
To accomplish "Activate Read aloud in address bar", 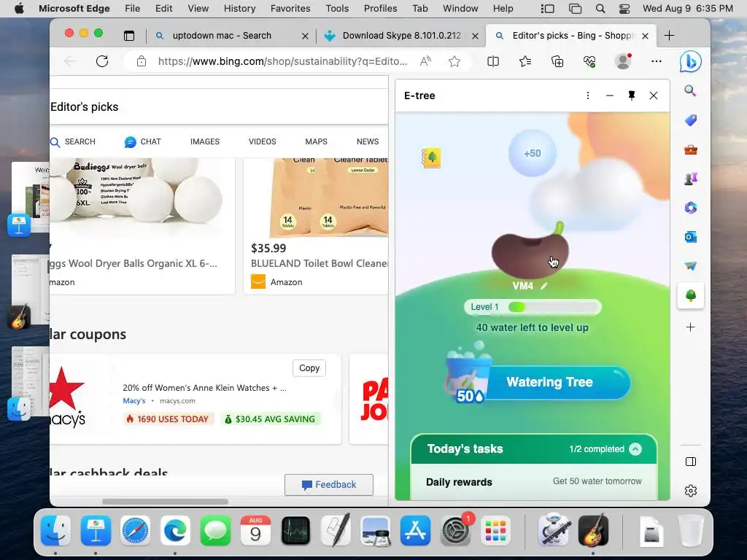I will pos(425,61).
